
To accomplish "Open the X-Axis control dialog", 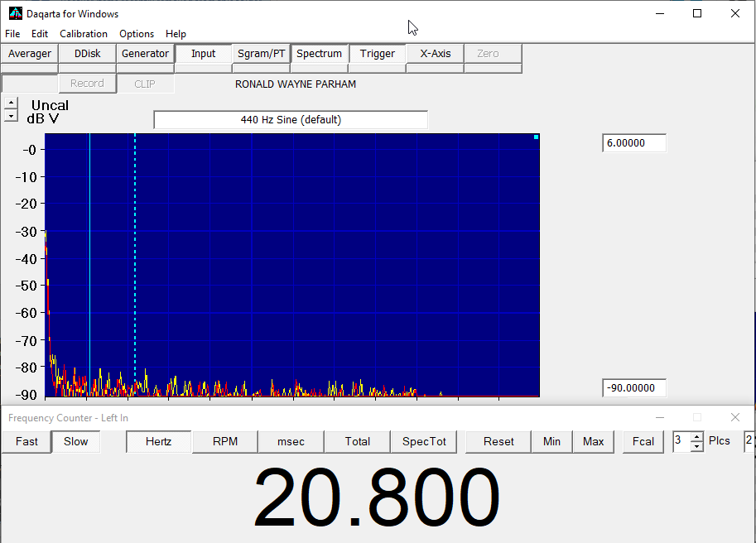I will (x=435, y=54).
